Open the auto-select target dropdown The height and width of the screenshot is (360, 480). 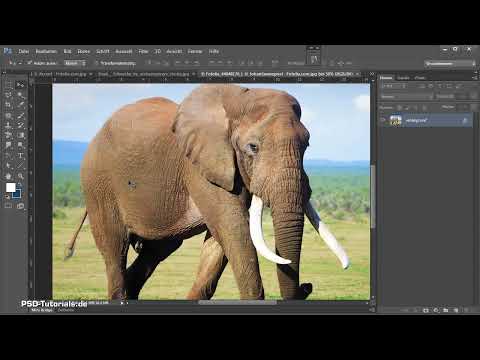coord(75,63)
